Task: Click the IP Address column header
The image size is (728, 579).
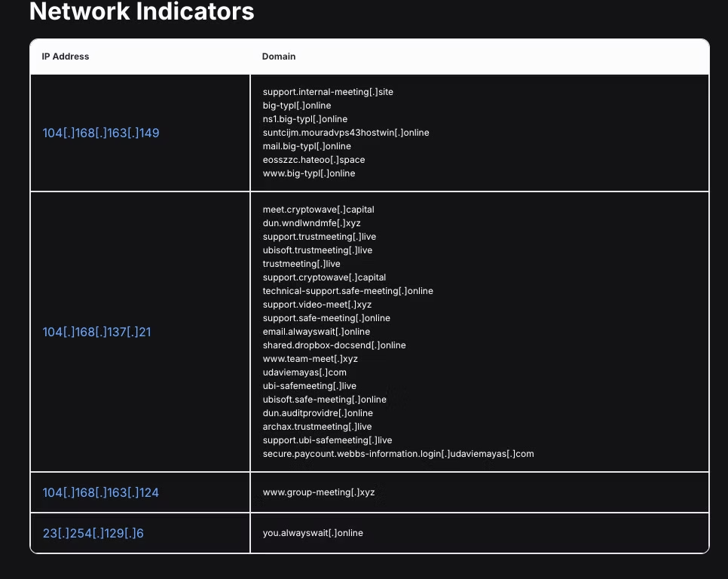Action: point(65,56)
